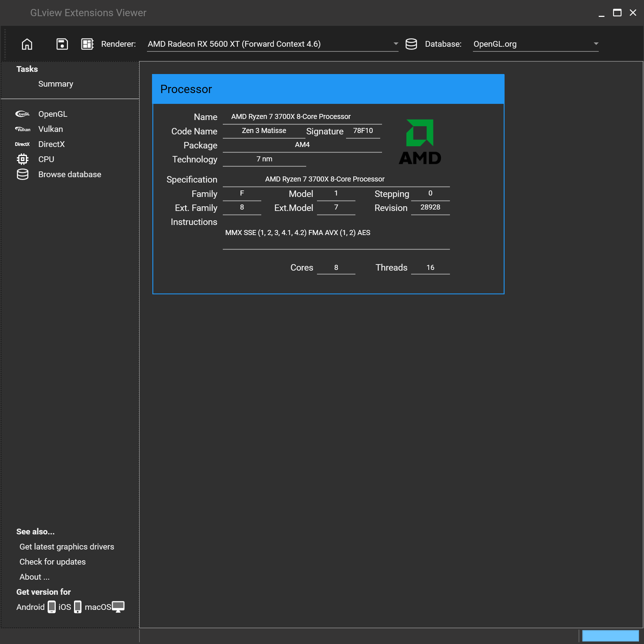
Task: Click Check for updates link
Action: pyautogui.click(x=52, y=562)
